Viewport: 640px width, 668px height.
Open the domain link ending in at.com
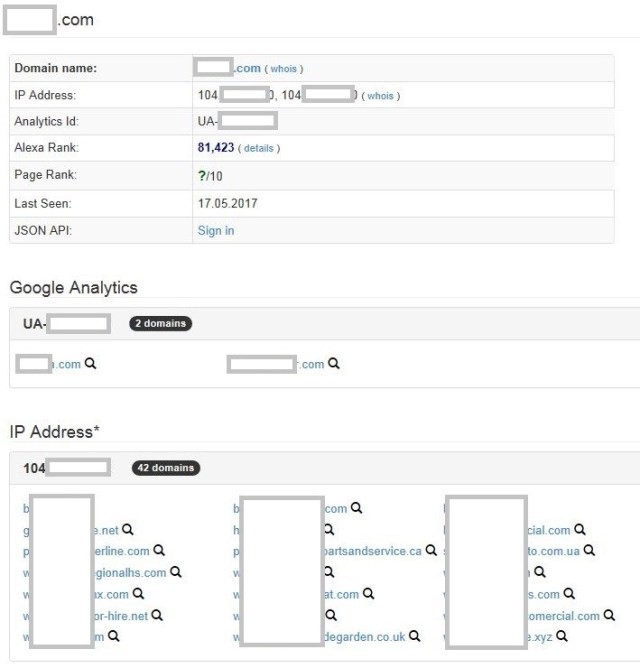(x=341, y=594)
